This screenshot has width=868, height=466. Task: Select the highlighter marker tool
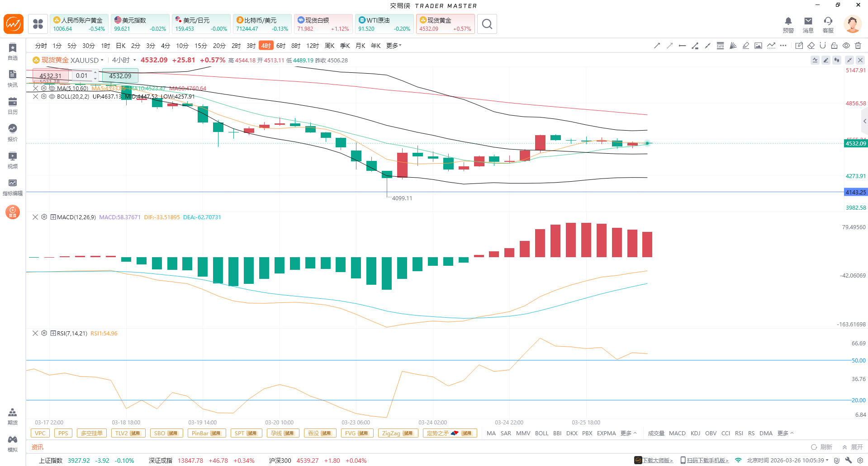[746, 46]
